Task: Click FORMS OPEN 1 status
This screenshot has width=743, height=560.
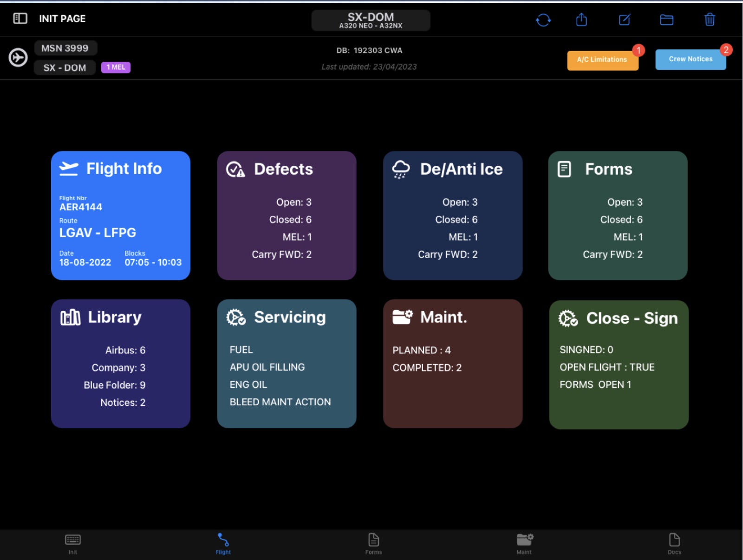Action: pos(595,385)
